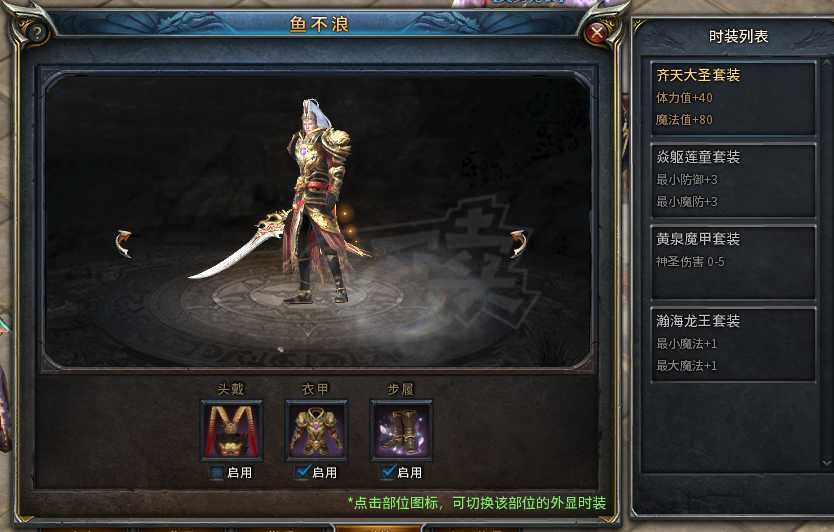This screenshot has width=834, height=532.
Task: Enable the 启用 checkbox under 头戴
Action: click(x=217, y=472)
